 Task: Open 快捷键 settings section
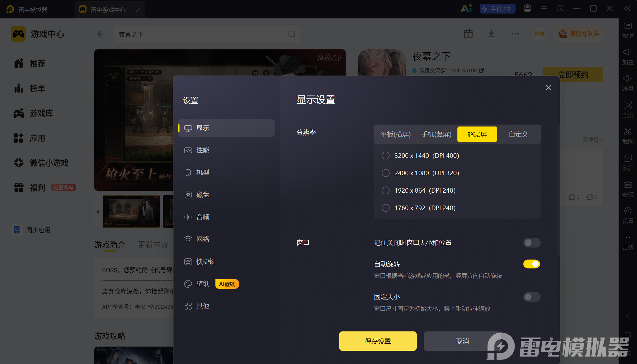226,262
